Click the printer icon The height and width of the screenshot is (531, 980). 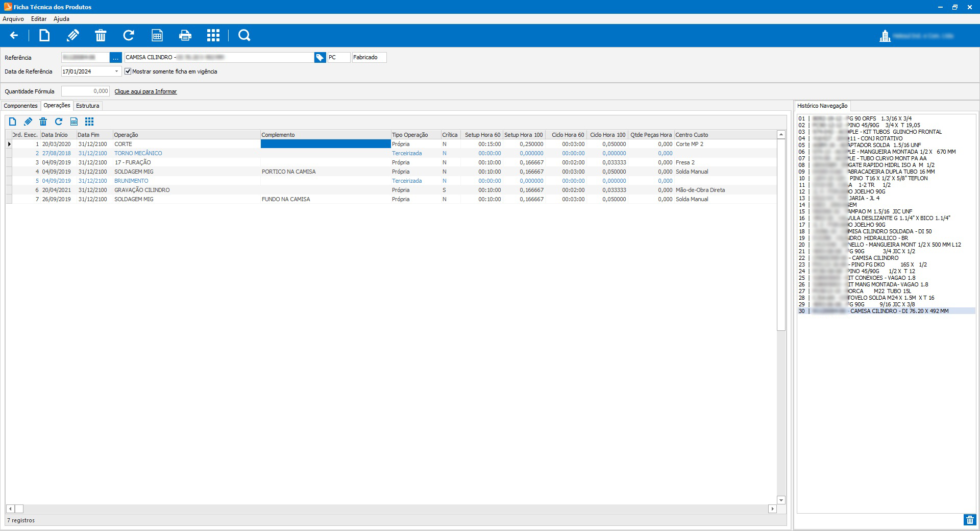pyautogui.click(x=185, y=35)
